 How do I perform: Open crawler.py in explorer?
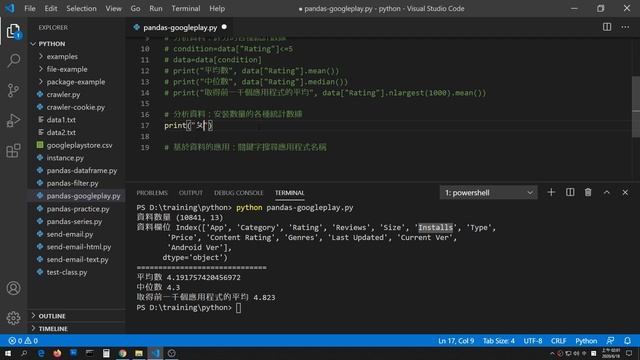63,94
